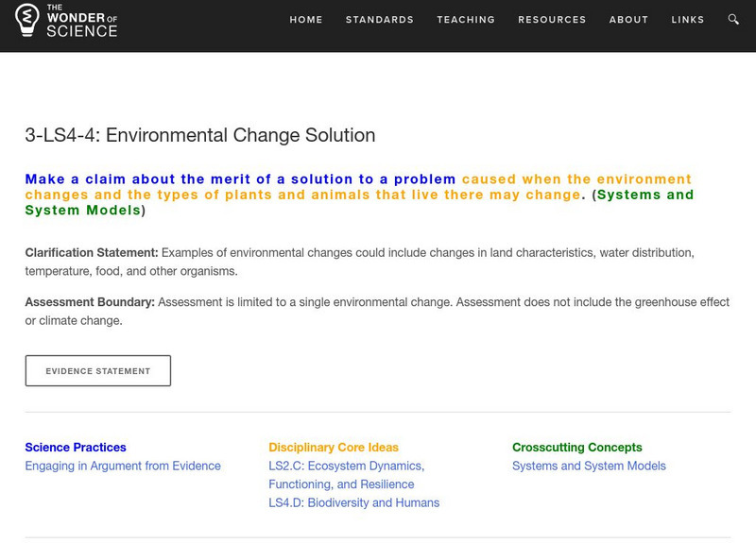Click the Science Practices heading
This screenshot has width=756, height=543.
[76, 448]
